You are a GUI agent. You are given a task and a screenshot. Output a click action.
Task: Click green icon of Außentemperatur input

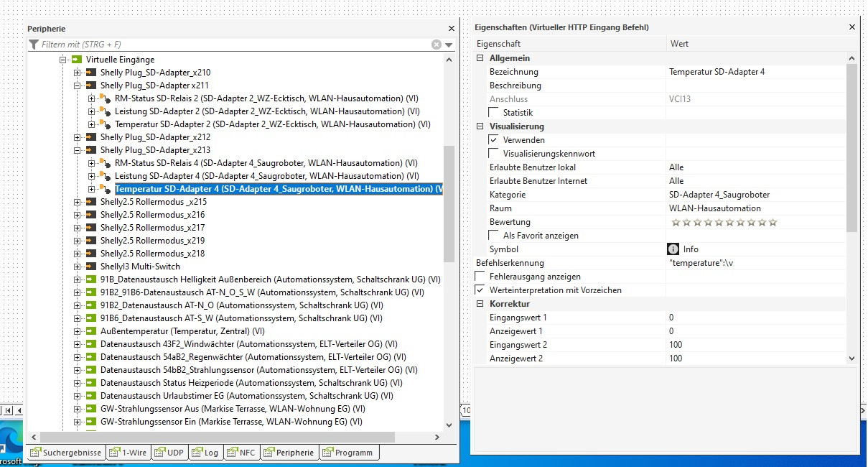tap(91, 331)
